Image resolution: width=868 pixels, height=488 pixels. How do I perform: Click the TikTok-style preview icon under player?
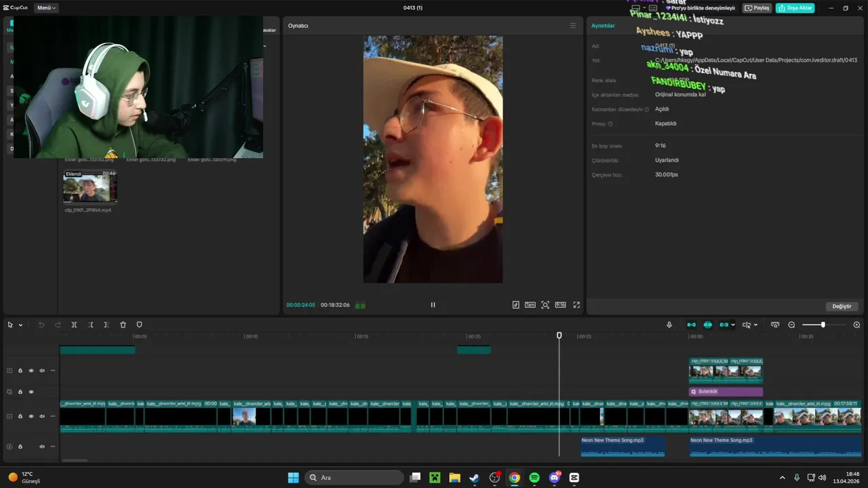pos(515,305)
